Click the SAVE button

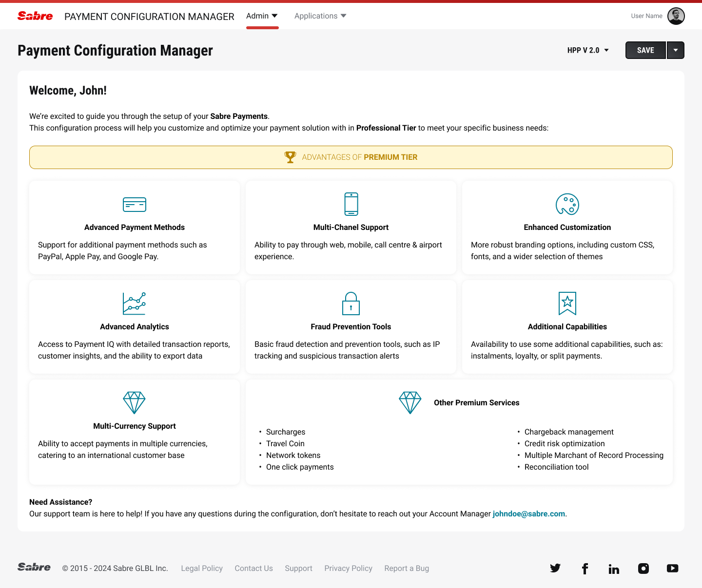(x=645, y=50)
